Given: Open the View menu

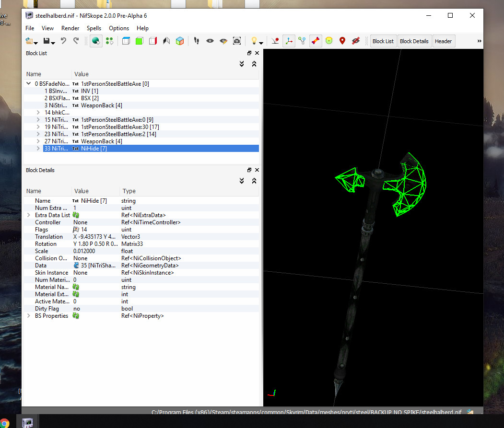Looking at the screenshot, I should point(47,28).
